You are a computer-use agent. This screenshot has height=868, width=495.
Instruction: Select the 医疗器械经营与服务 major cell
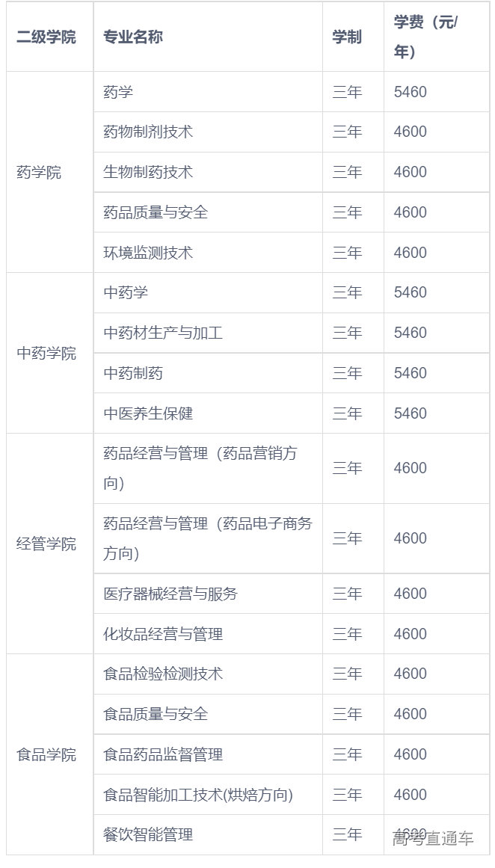pyautogui.click(x=170, y=594)
